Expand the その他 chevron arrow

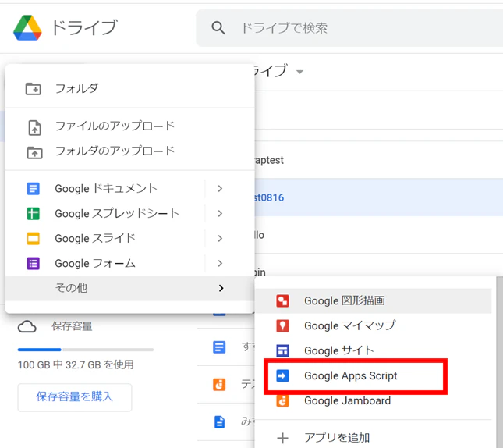coord(221,288)
